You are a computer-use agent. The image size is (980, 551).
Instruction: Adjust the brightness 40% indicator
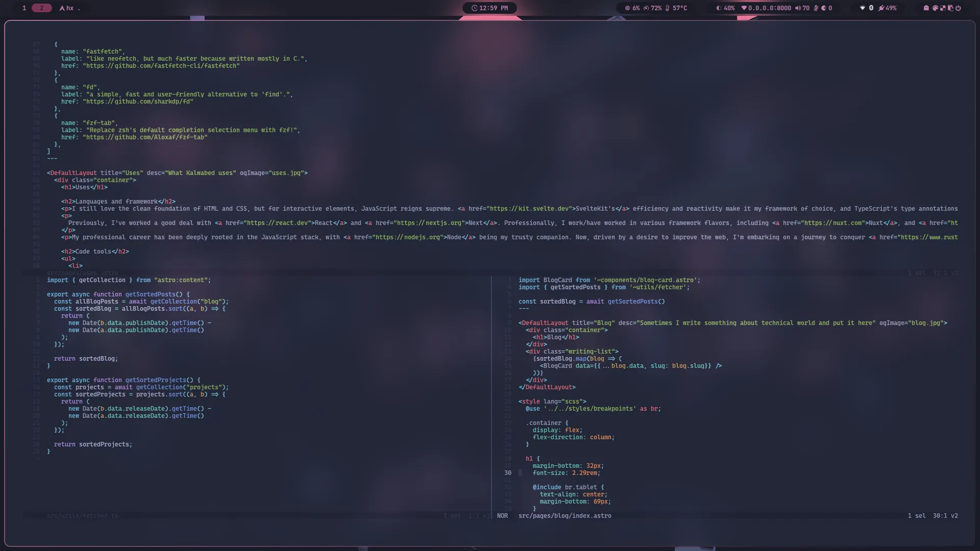(x=725, y=8)
